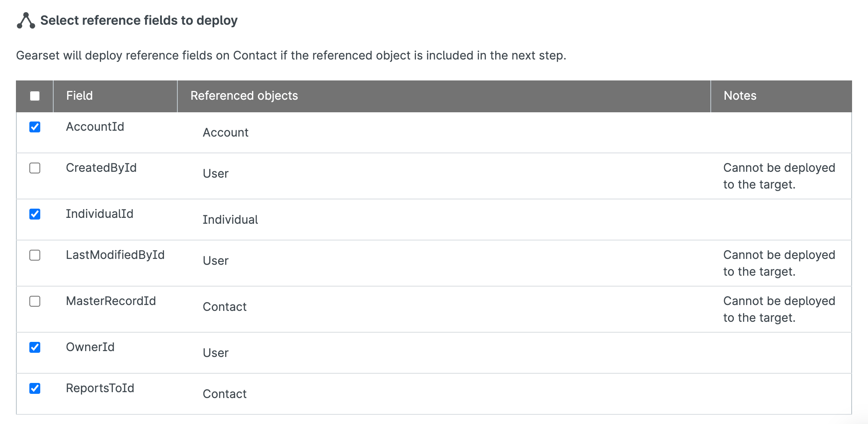Screen dimensions: 868x424
Task: Select the AccountId field name
Action: (95, 127)
